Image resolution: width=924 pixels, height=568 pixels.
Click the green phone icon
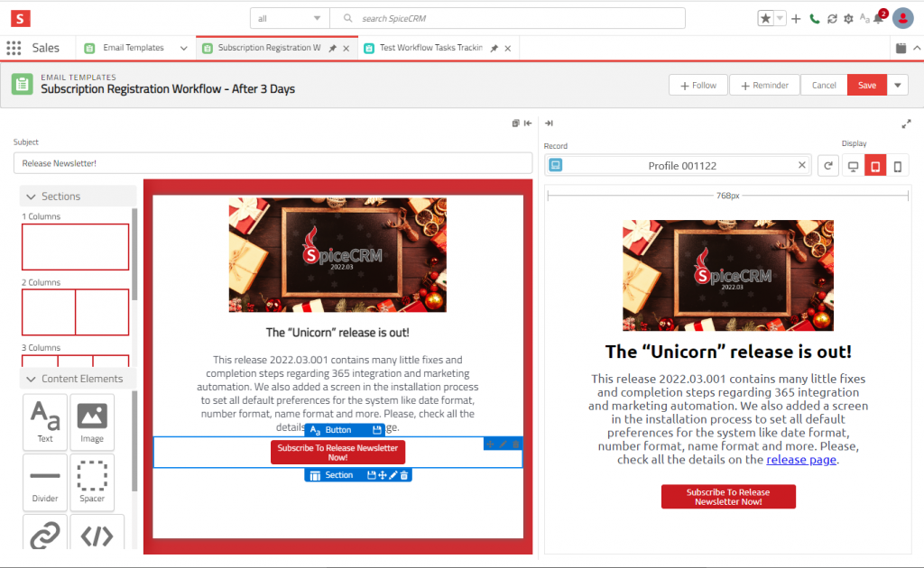pos(815,19)
